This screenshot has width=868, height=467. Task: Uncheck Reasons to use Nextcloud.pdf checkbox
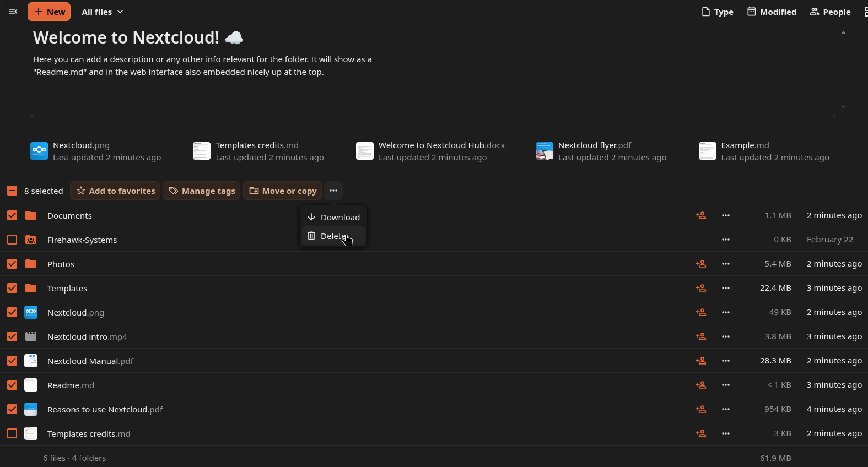12,409
